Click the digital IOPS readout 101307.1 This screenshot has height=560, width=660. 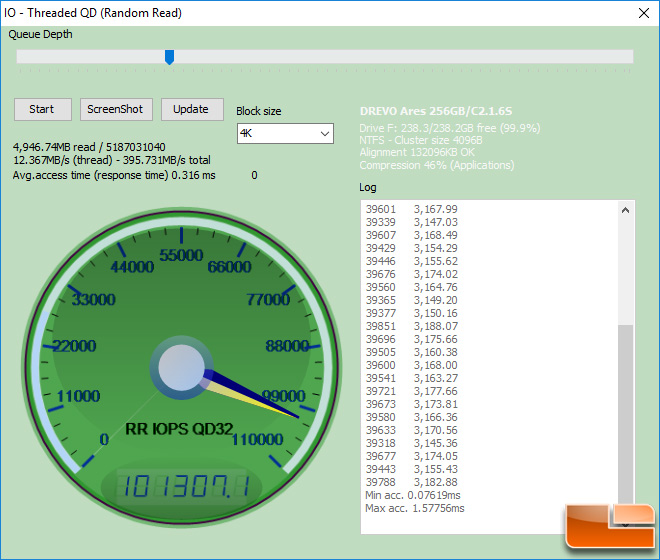pyautogui.click(x=184, y=486)
